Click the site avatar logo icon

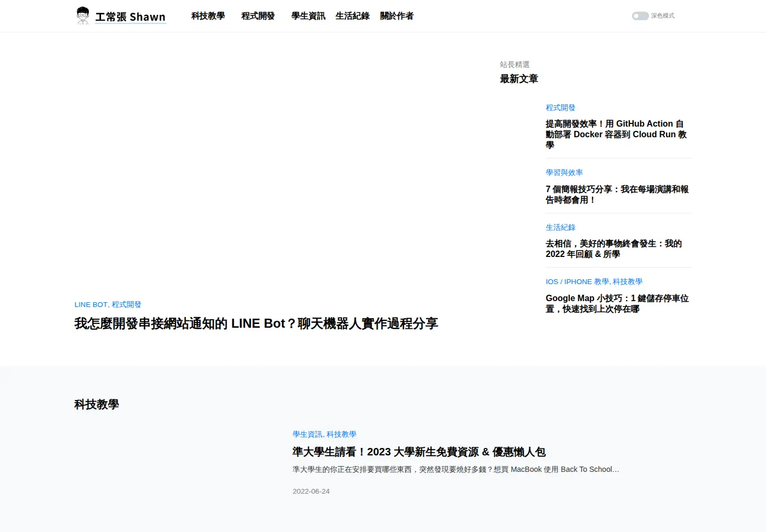pos(82,16)
